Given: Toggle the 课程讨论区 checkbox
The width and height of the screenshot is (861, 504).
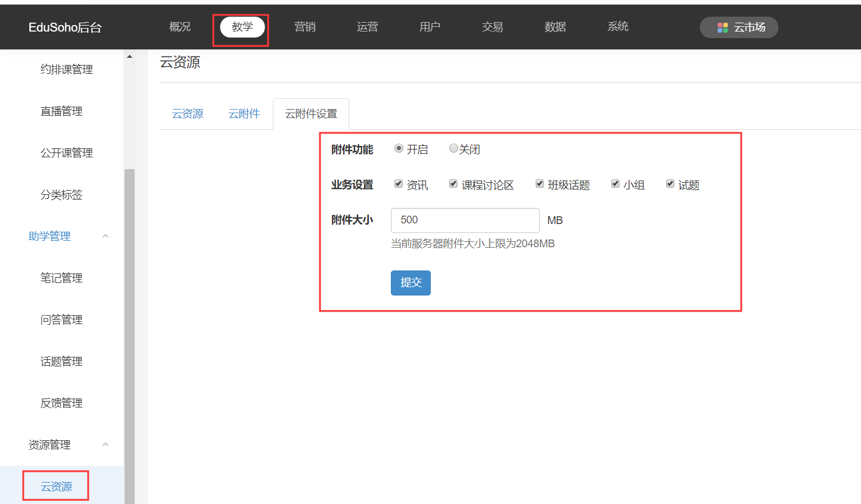Looking at the screenshot, I should [x=453, y=184].
